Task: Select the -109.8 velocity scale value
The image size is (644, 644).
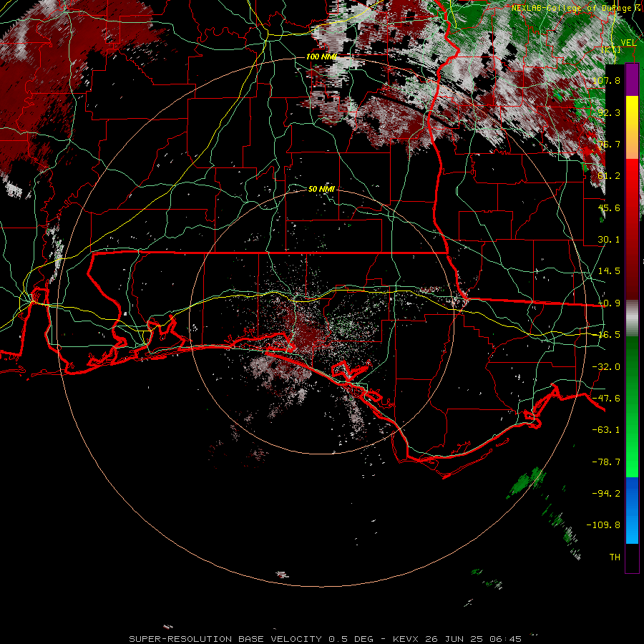Action: [x=603, y=525]
